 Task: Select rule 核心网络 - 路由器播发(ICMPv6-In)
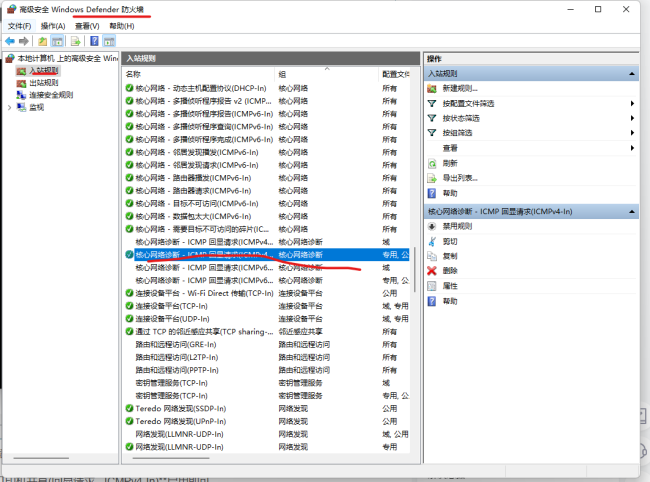pyautogui.click(x=193, y=178)
